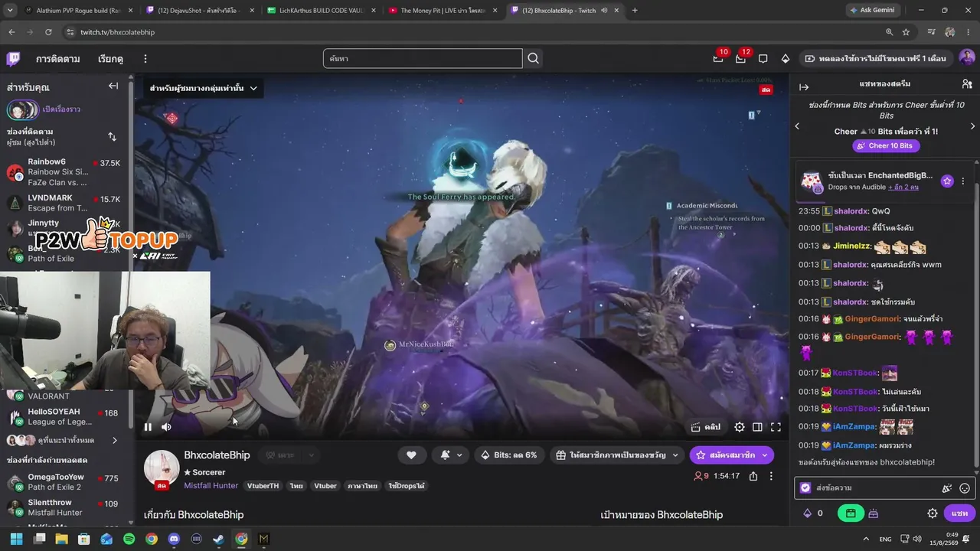Open the Subscribe button dropdown
Image resolution: width=980 pixels, height=551 pixels.
(731, 455)
